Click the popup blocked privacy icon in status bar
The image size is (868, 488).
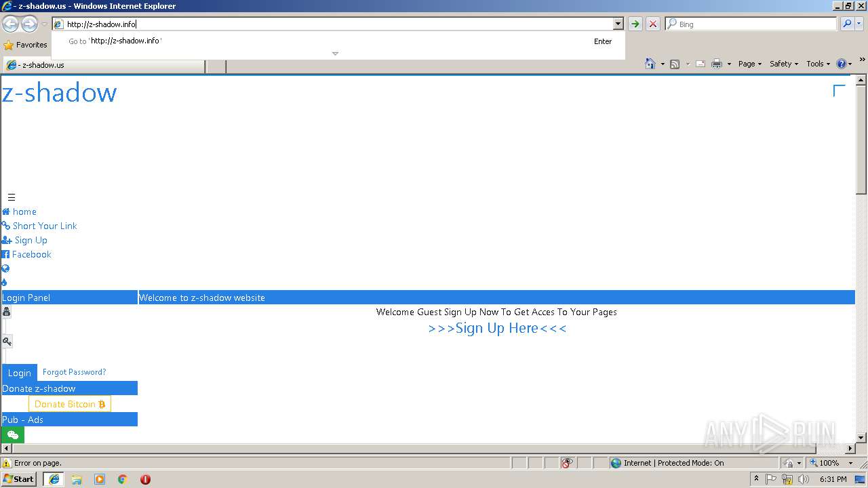pyautogui.click(x=568, y=463)
